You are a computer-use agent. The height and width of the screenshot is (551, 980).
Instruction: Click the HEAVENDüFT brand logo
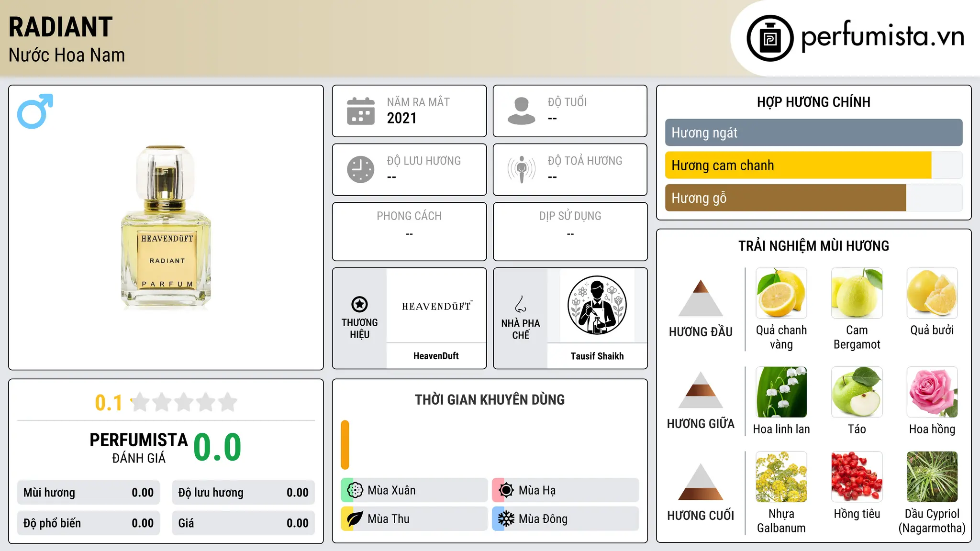point(436,306)
